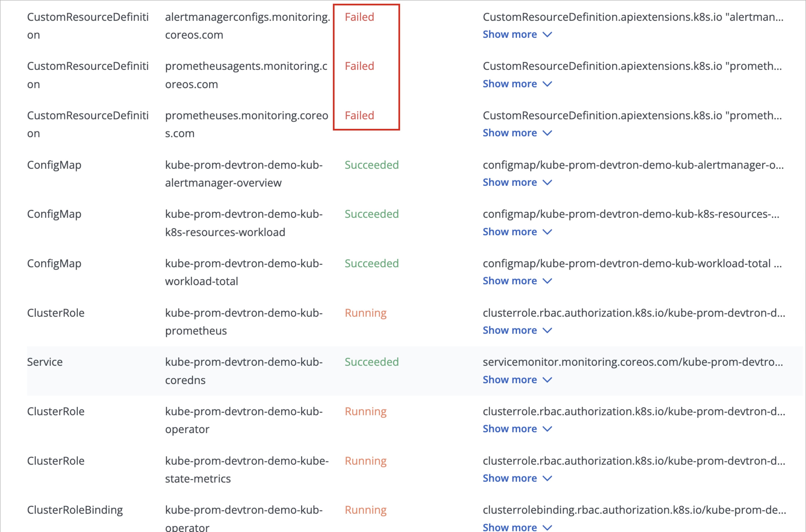Click the servicemonitor.monitoring.coreos.com message text
Screen dimensions: 806x532
tap(633, 362)
